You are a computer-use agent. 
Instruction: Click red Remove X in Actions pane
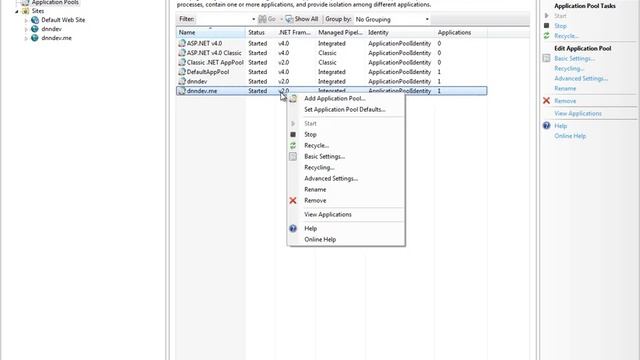547,101
